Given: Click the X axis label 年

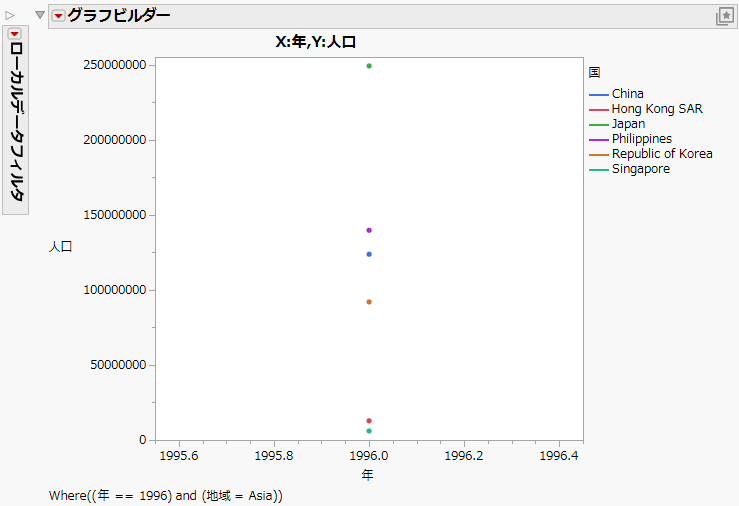Looking at the screenshot, I should pyautogui.click(x=368, y=474).
